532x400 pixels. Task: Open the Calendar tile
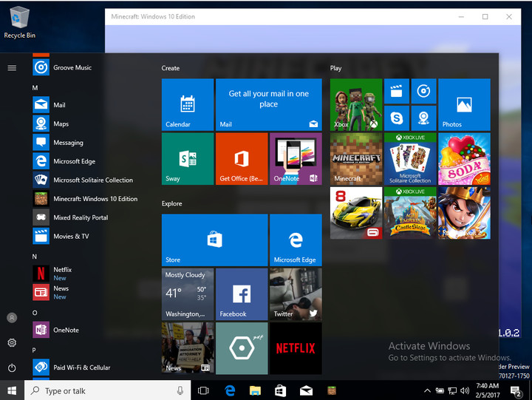click(188, 104)
